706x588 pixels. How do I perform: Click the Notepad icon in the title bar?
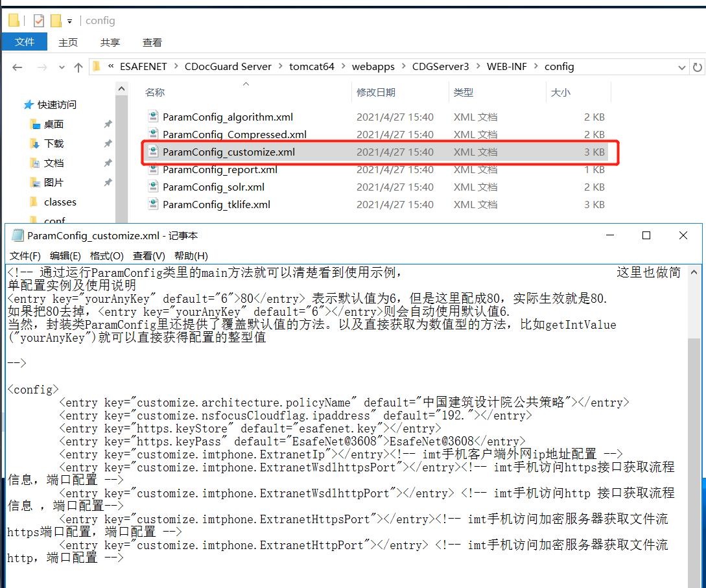tap(18, 236)
